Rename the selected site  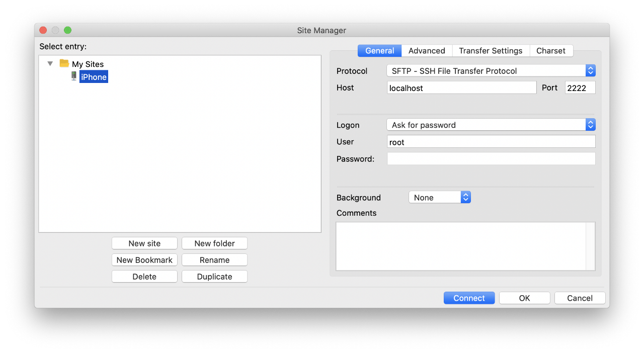(214, 259)
